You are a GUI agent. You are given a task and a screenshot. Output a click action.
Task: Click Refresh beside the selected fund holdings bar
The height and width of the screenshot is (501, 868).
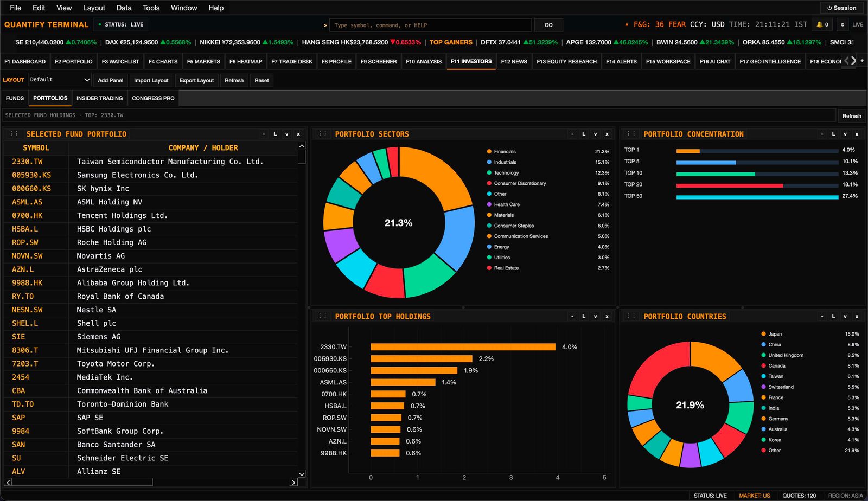point(851,115)
